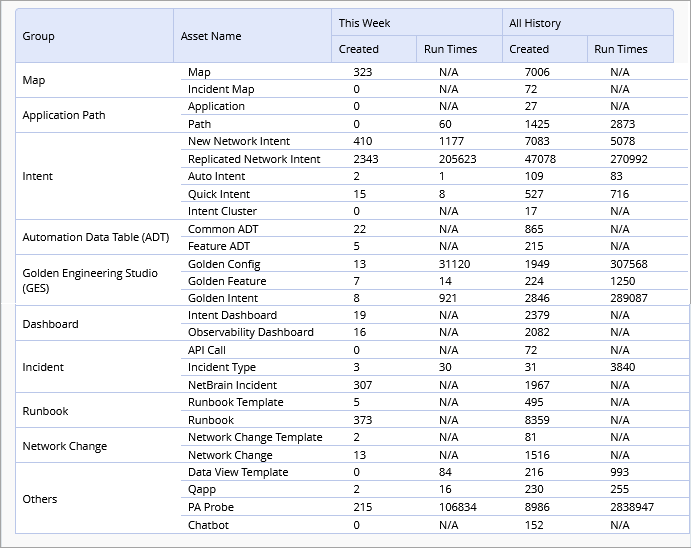Viewport: 691px width, 548px height.
Task: Select the Quick Intent asset name
Action: point(219,194)
